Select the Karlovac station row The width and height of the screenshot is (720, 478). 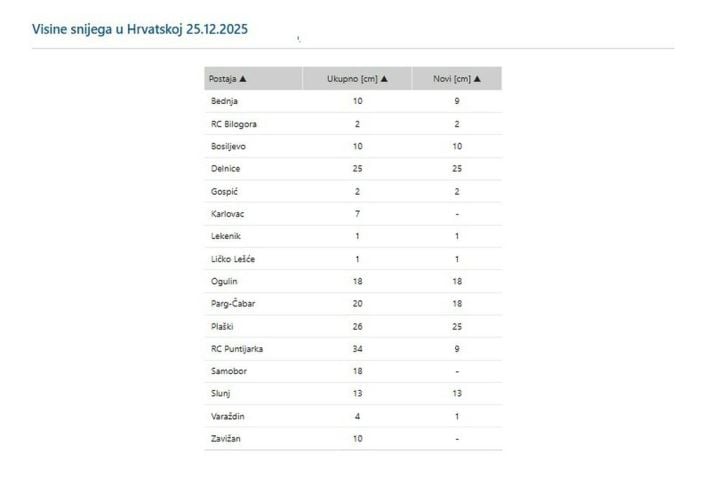point(228,214)
